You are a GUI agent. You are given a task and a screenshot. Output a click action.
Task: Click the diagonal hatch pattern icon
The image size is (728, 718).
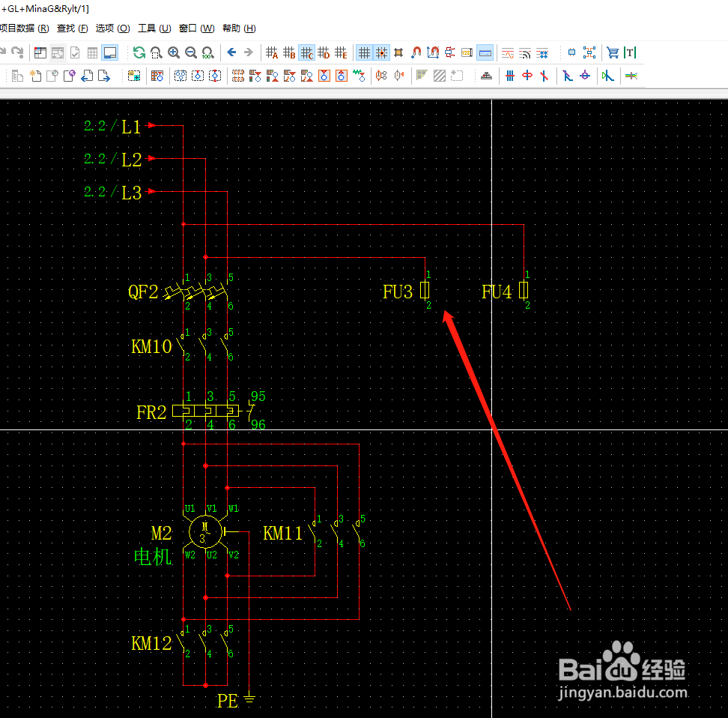pyautogui.click(x=439, y=76)
